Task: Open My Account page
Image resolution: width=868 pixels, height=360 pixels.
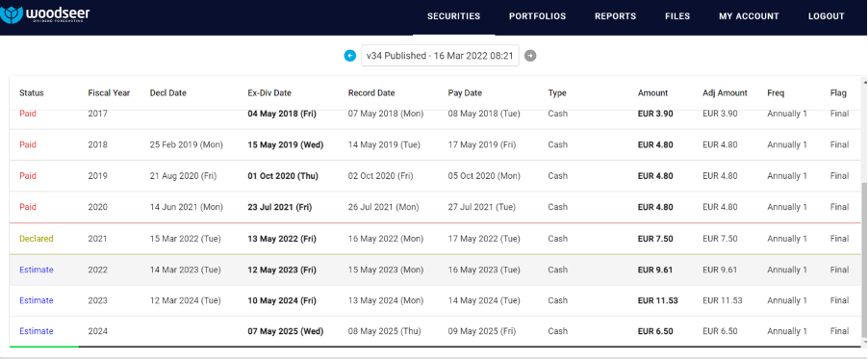Action: [x=749, y=16]
